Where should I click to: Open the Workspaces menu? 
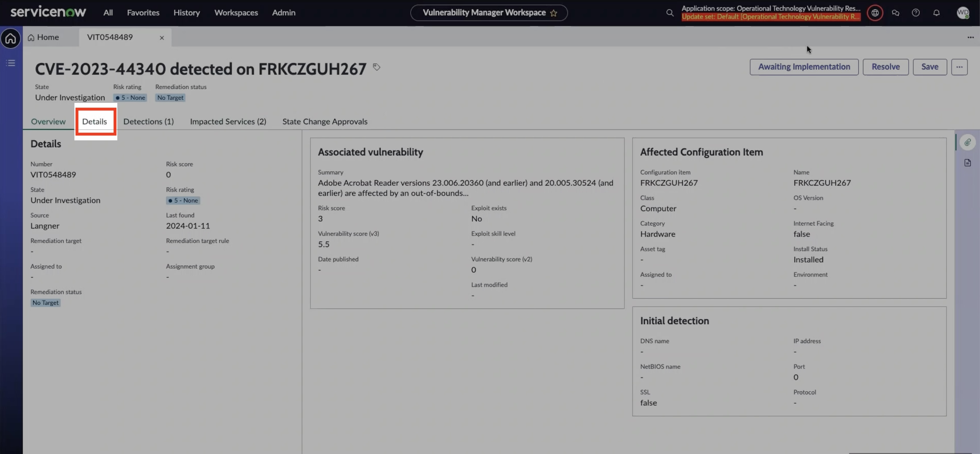[236, 13]
